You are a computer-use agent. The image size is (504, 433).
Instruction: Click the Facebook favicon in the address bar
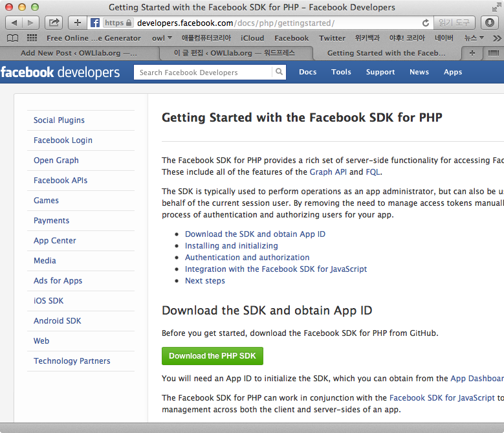95,23
